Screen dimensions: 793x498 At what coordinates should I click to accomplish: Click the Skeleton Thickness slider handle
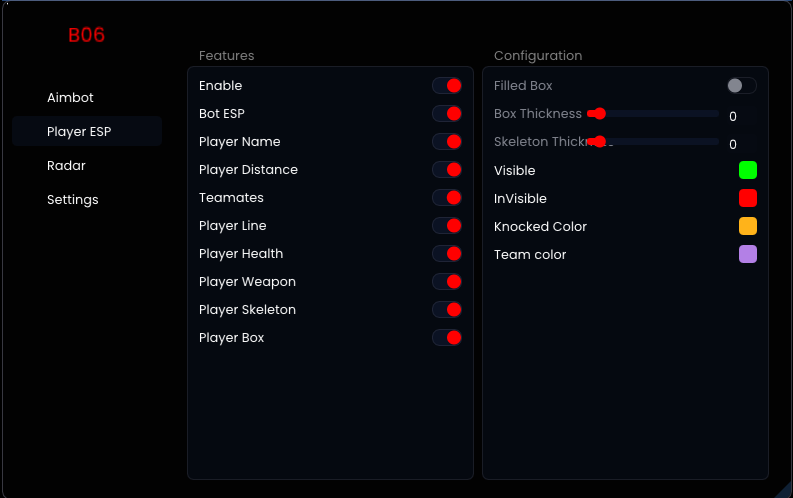pos(599,142)
